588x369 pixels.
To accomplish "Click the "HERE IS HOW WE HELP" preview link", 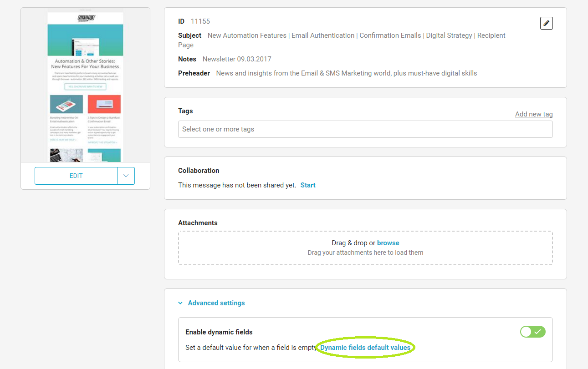I will click(63, 140).
